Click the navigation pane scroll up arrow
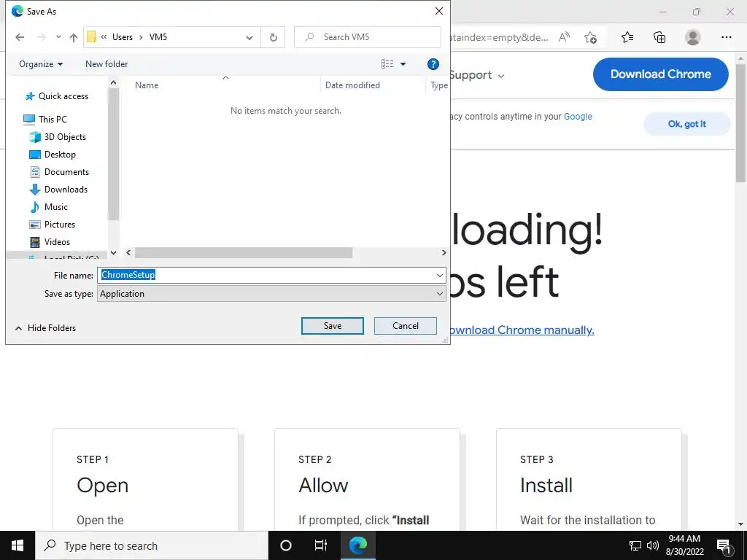The image size is (747, 560). (113, 83)
